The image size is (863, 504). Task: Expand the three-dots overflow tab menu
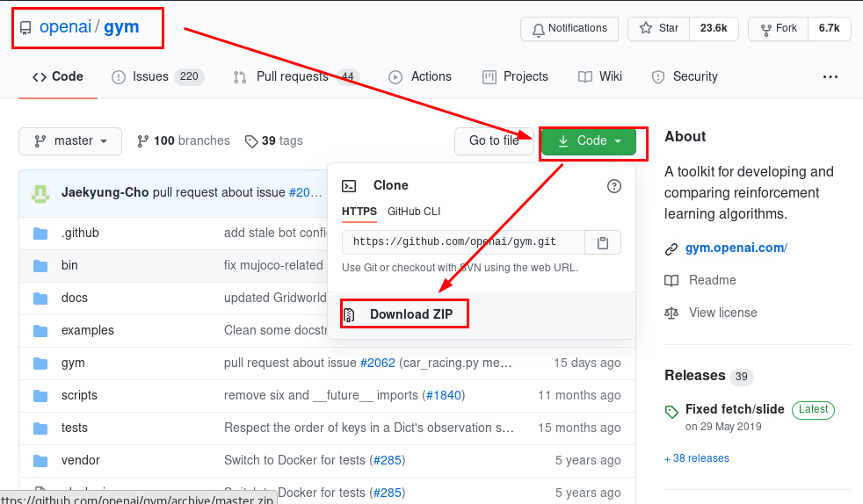tap(830, 77)
